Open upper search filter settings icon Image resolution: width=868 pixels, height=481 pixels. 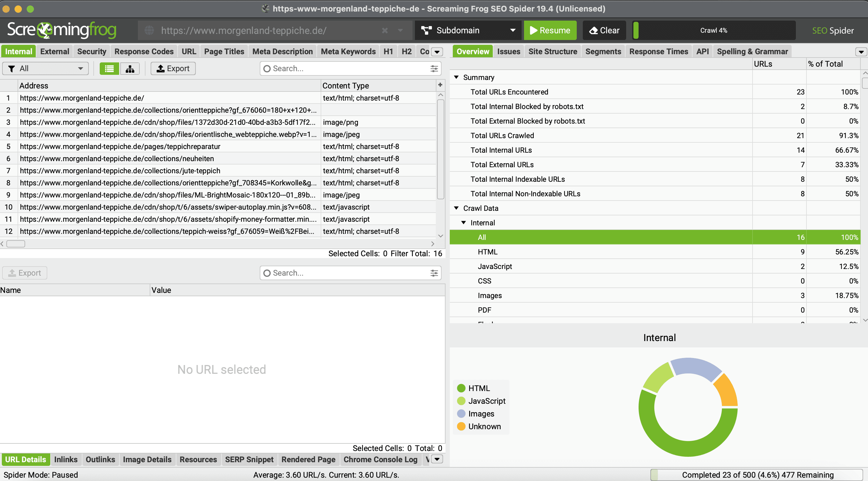click(x=434, y=69)
